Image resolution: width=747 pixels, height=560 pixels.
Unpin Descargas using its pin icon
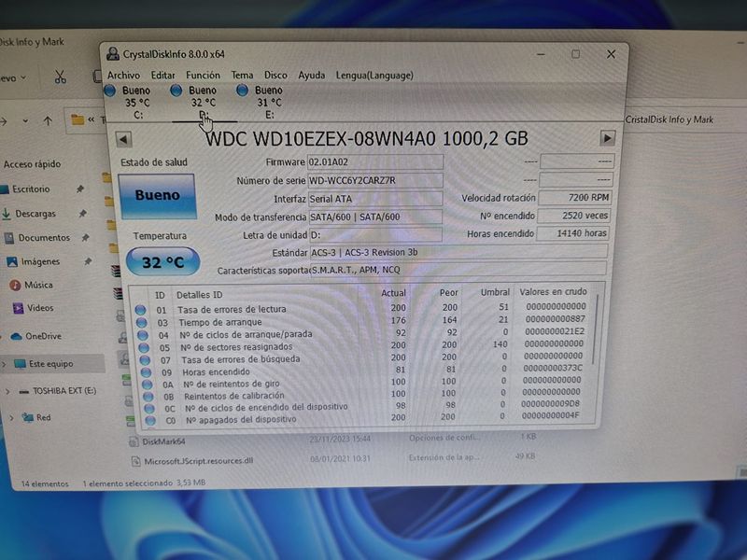click(83, 213)
